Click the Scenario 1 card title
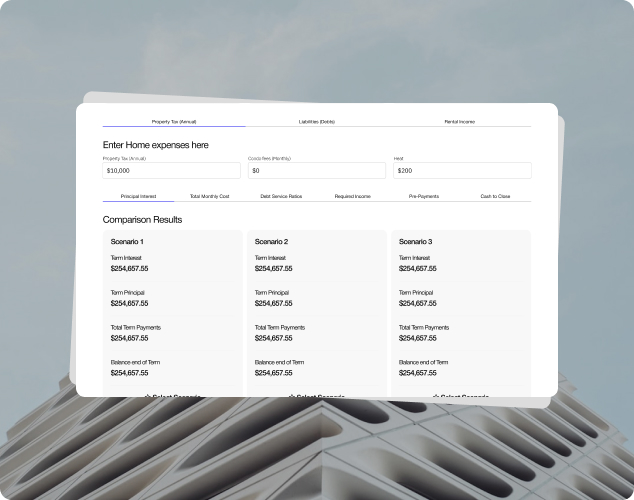The image size is (634, 500). 127,242
